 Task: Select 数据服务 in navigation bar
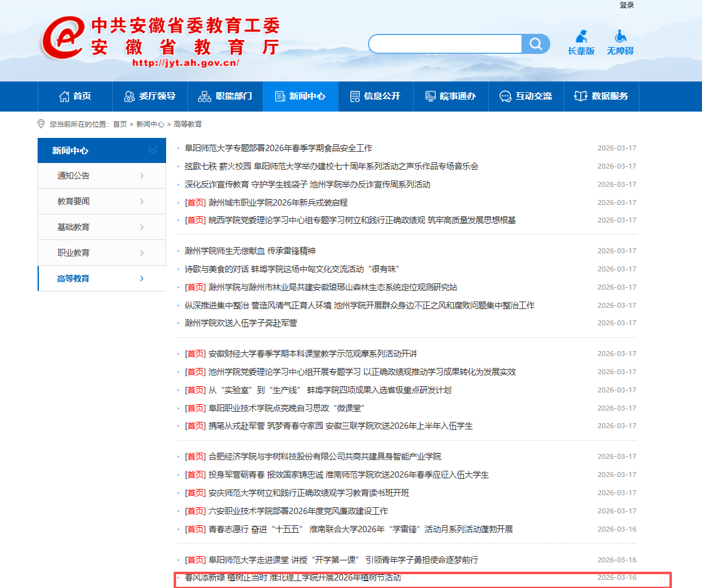pyautogui.click(x=601, y=97)
